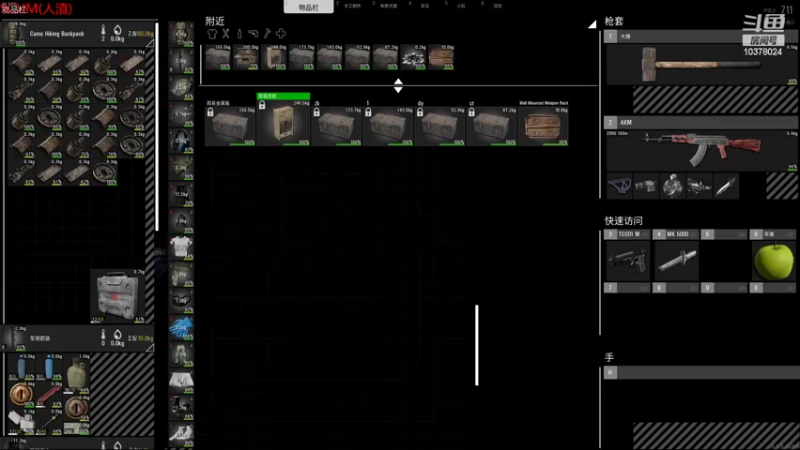Select the equipped white underwear icon
Screen dimensions: 800x450
pyautogui.click(x=181, y=381)
